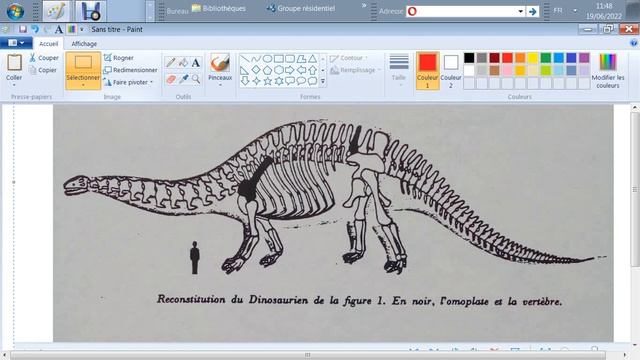
Task: Activate the Color picker eyedropper tool
Action: click(x=183, y=79)
